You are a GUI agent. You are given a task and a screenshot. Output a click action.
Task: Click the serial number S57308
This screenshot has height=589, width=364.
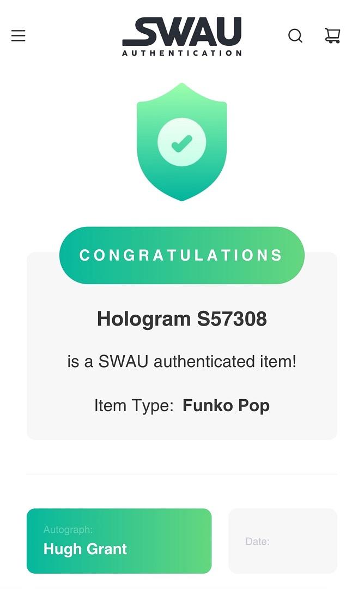pos(232,319)
